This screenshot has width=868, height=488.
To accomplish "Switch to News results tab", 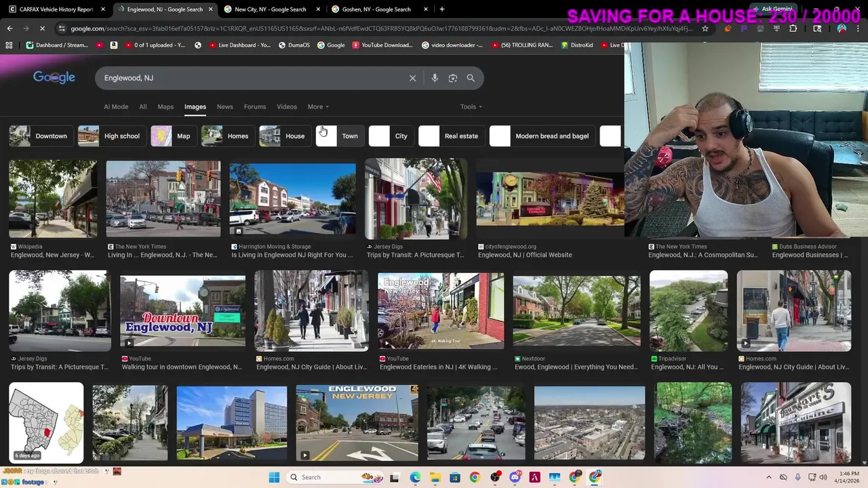I will (x=224, y=106).
